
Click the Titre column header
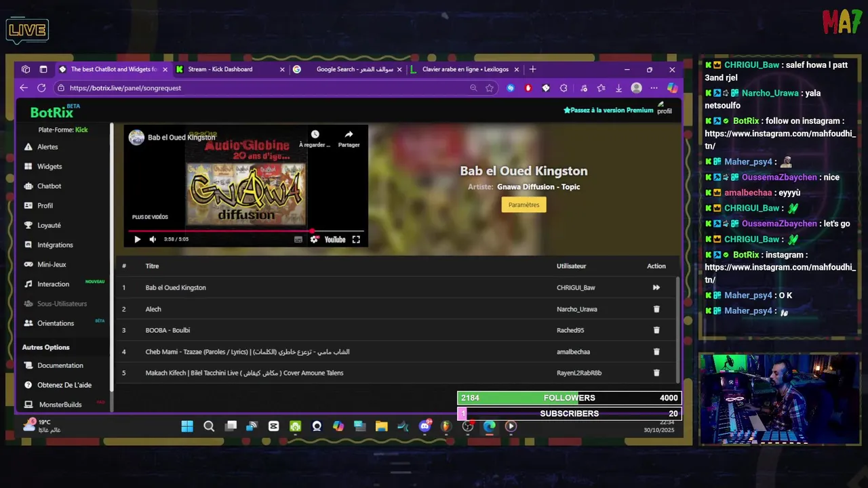(x=152, y=266)
